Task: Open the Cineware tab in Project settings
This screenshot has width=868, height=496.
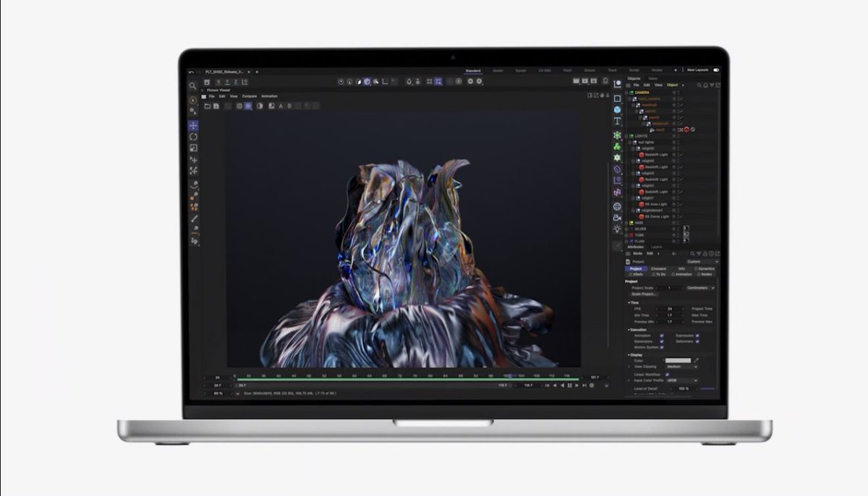Action: 658,268
